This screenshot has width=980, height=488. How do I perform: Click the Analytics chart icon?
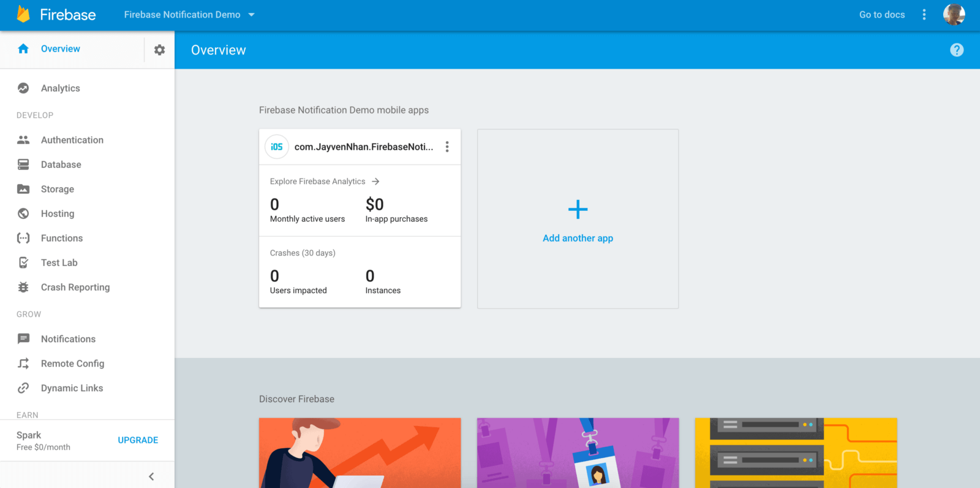point(23,88)
